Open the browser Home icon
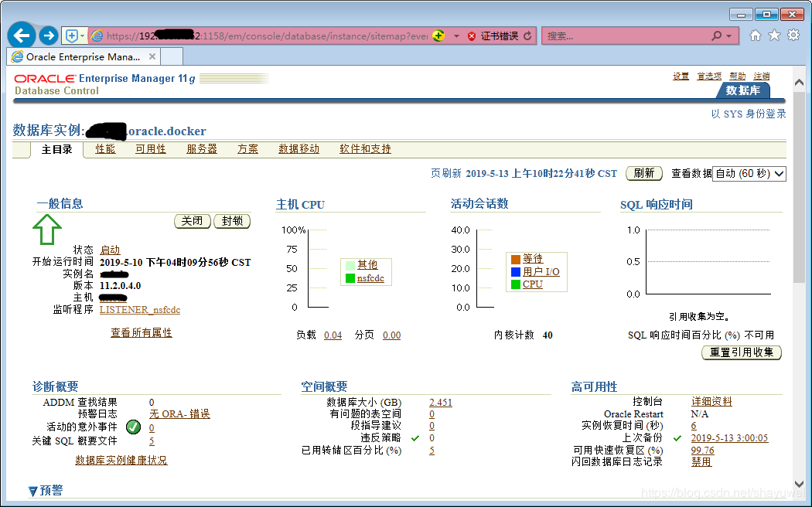The width and height of the screenshot is (812, 507). tap(756, 36)
